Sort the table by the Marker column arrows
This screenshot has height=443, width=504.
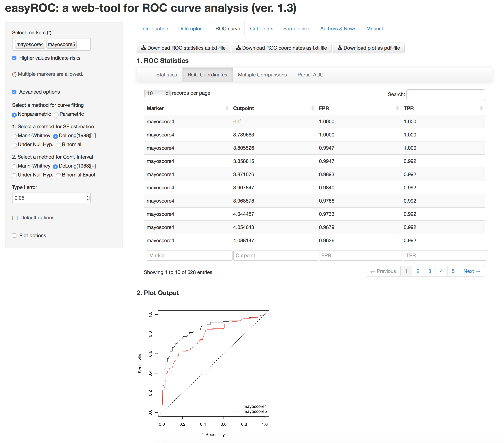tap(227, 108)
